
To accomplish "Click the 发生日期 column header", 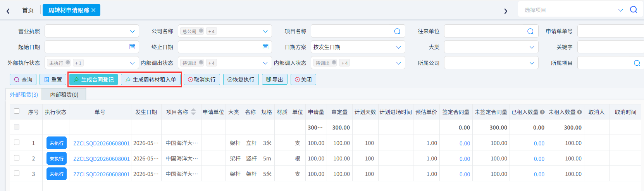I will (146, 112).
